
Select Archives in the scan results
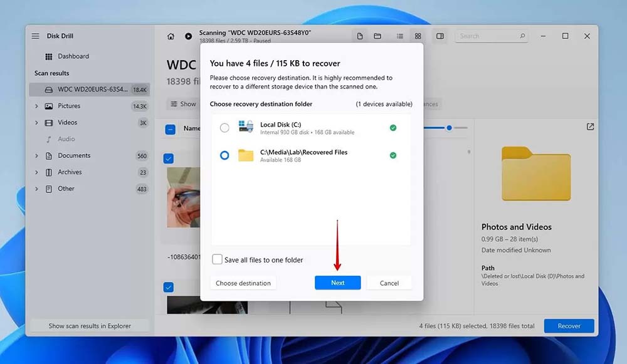tap(70, 172)
